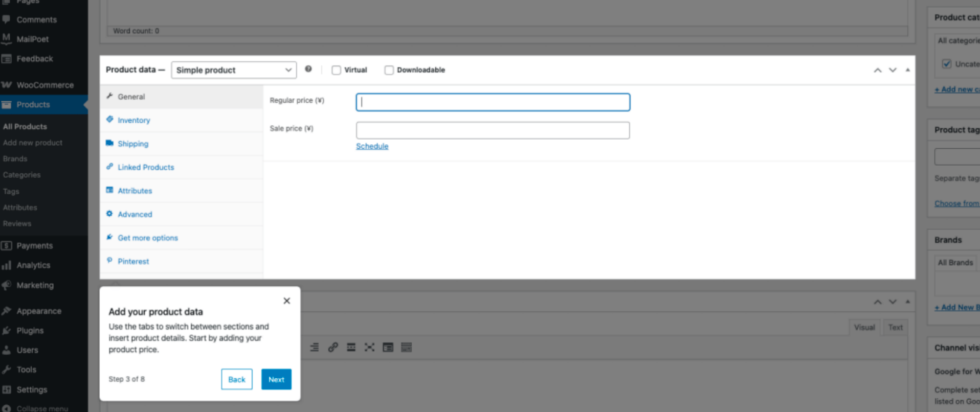The image size is (980, 412).
Task: Focus the Sale price input field
Action: (493, 130)
